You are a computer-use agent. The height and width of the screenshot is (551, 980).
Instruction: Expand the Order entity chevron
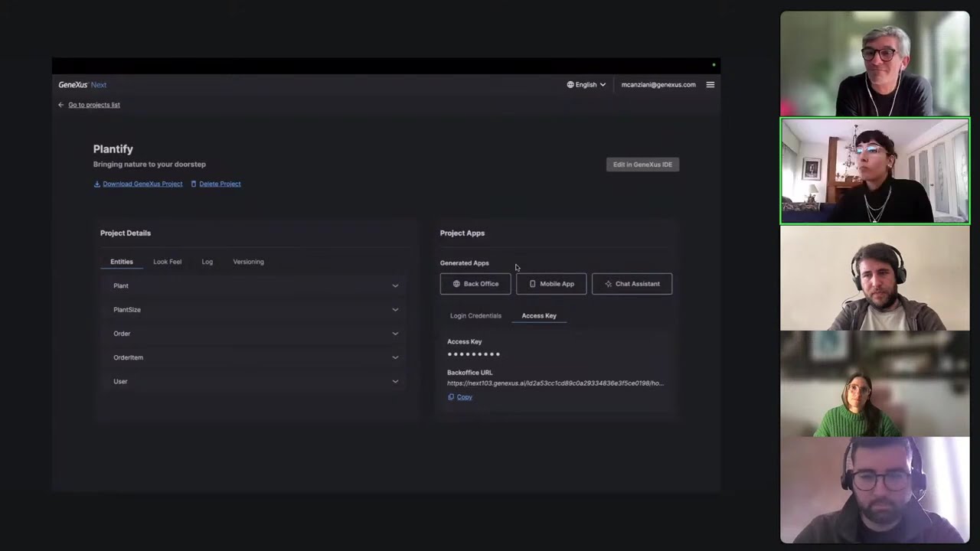pos(395,334)
